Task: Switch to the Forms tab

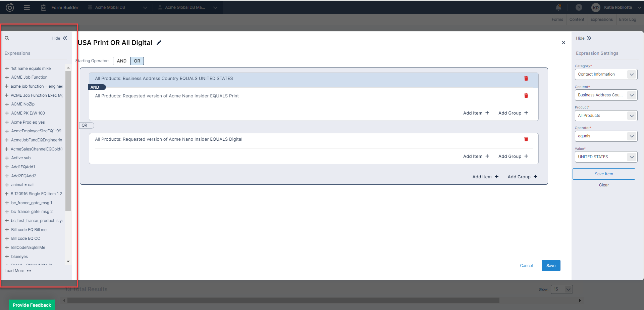Action: tap(557, 19)
